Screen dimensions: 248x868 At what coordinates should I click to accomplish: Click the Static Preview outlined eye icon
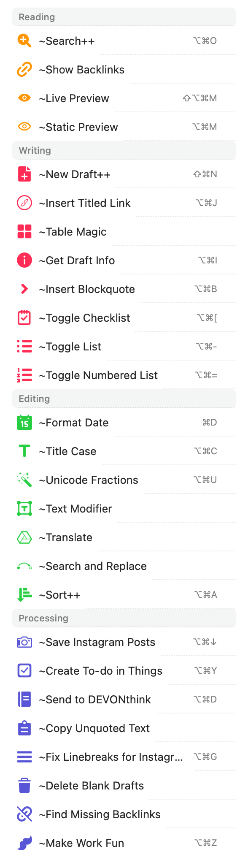[x=24, y=127]
